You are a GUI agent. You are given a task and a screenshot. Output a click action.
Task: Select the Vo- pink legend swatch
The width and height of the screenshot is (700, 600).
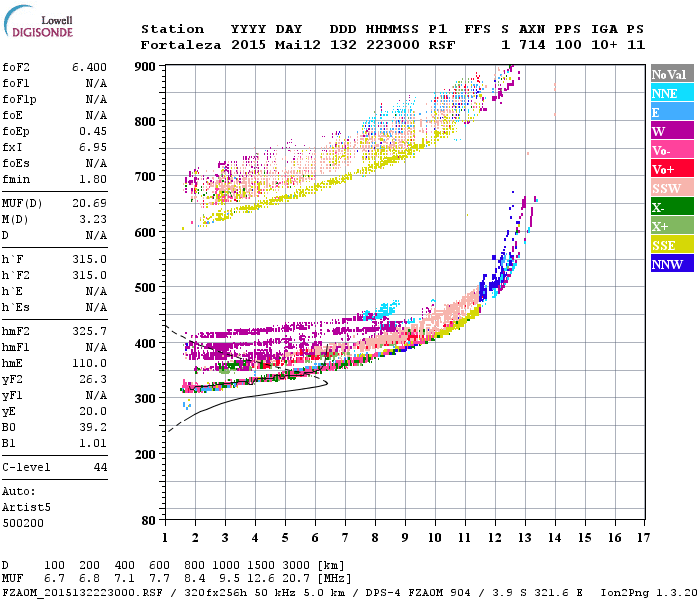pyautogui.click(x=672, y=150)
